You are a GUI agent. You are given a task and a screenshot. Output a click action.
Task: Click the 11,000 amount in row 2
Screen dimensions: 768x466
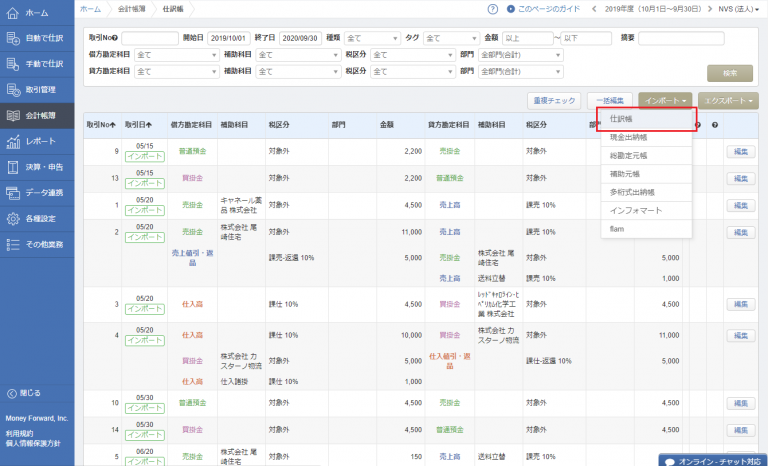coord(411,232)
